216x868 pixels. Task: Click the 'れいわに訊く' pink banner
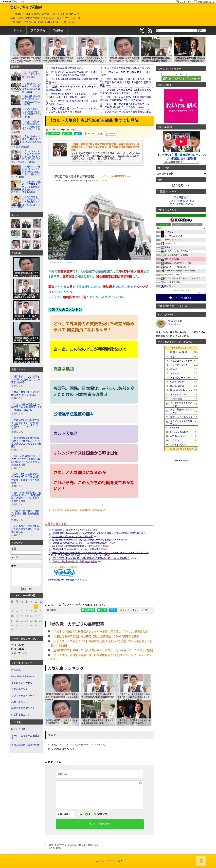181,106
